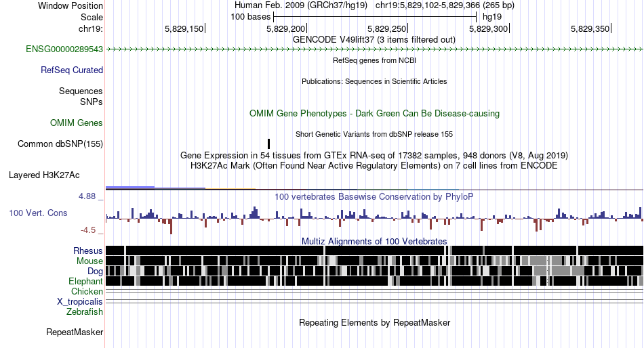Click 100 vertebrates Basewise Conservation title
This screenshot has width=644, height=348.
coord(374,196)
